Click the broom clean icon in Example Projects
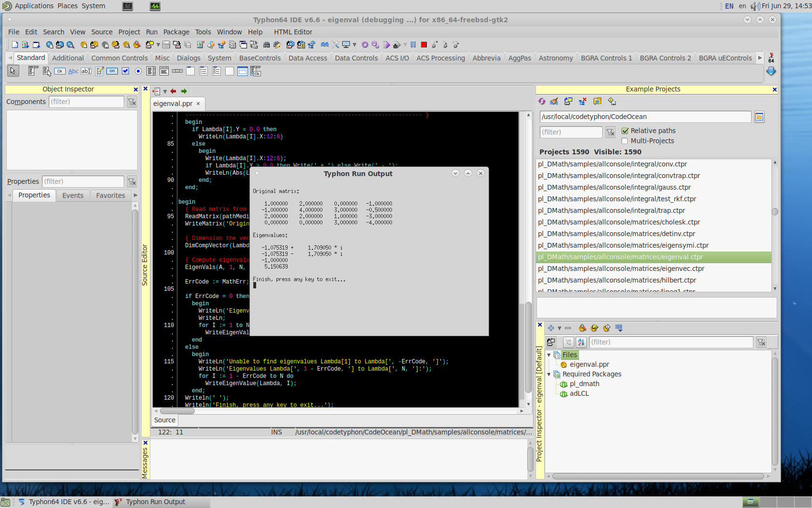Screen dimensions: 812x508 tap(554, 101)
